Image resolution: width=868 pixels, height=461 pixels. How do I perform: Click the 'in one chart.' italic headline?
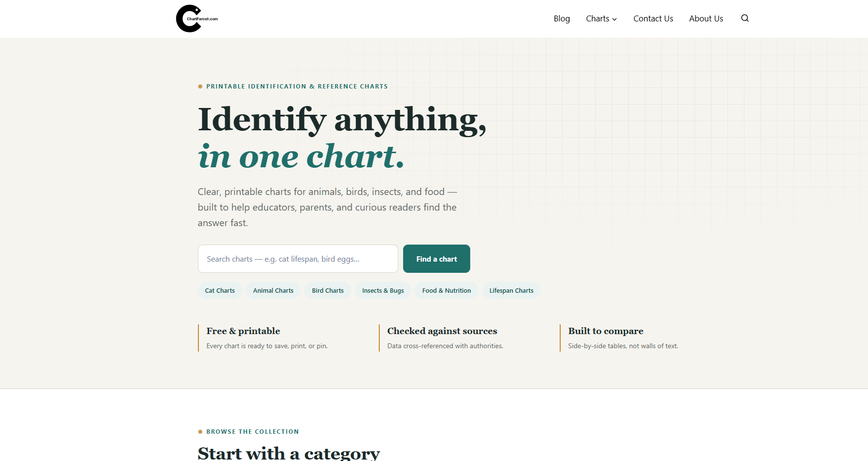click(x=301, y=156)
